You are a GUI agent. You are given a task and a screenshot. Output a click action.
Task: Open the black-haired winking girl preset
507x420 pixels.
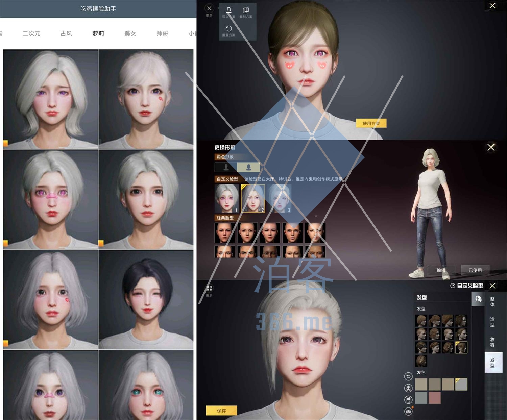(146, 300)
